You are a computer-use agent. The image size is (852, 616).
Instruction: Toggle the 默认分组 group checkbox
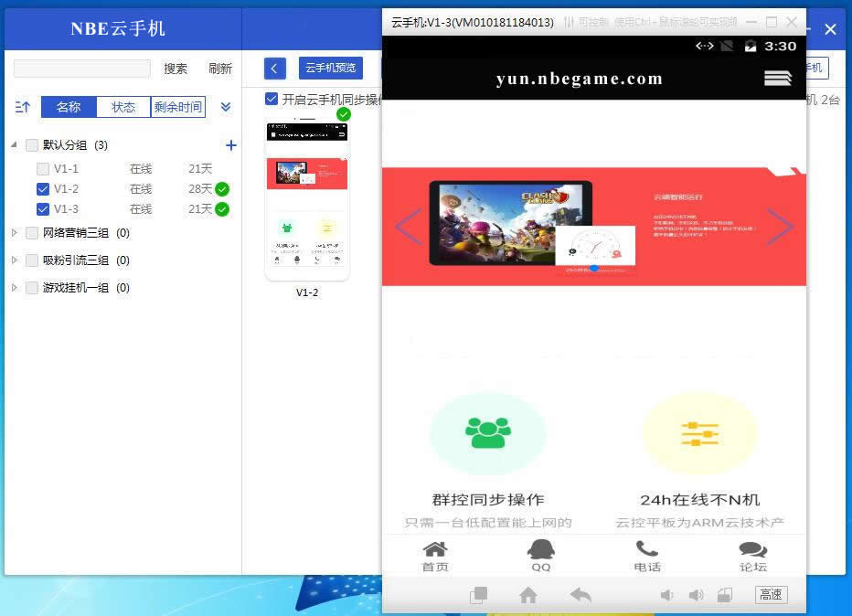click(x=32, y=145)
